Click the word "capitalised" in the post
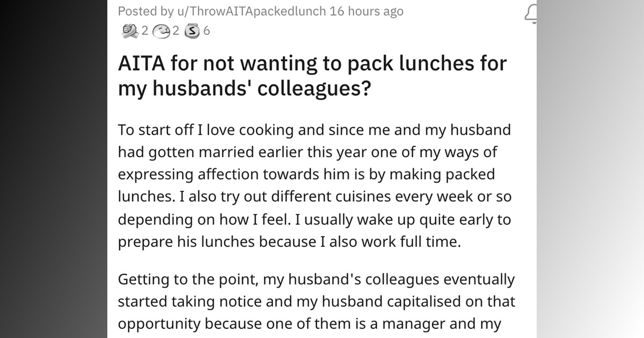 point(396,302)
